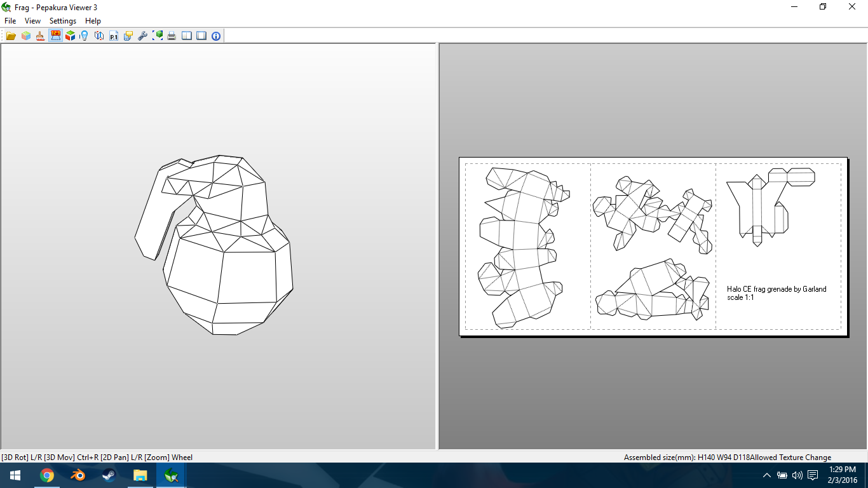
Task: Open File Explorer from the taskbar
Action: click(x=140, y=475)
